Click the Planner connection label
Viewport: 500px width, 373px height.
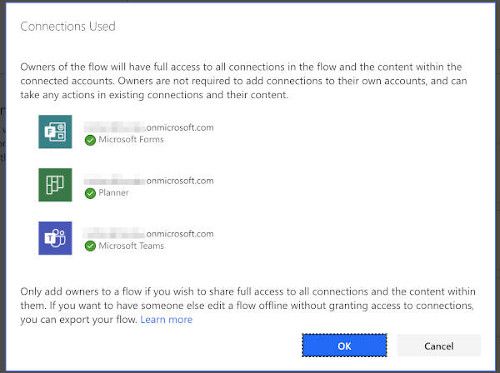pos(113,193)
